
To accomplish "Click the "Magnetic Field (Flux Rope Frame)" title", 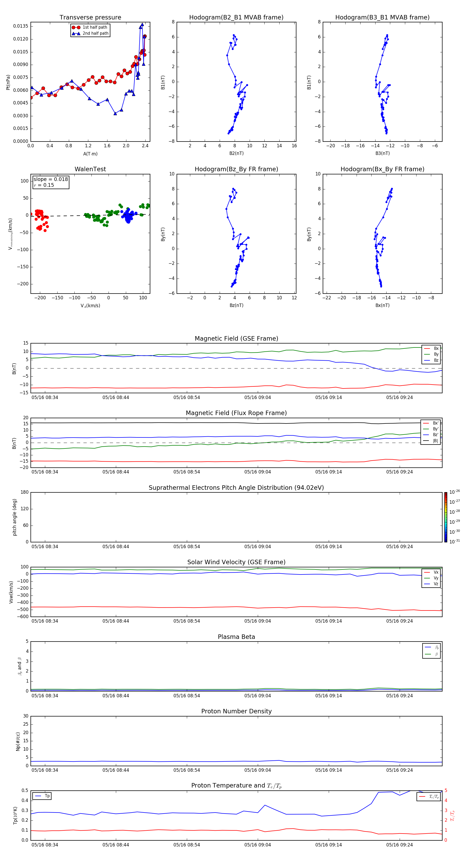I will point(236,413).
